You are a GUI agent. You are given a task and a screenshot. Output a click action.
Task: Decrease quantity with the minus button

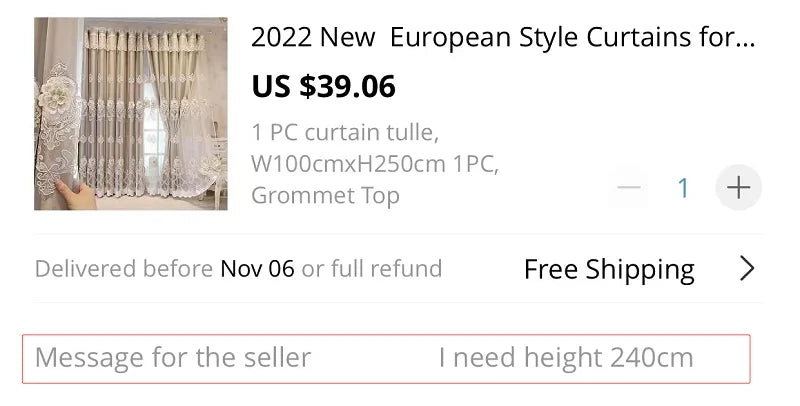(629, 187)
